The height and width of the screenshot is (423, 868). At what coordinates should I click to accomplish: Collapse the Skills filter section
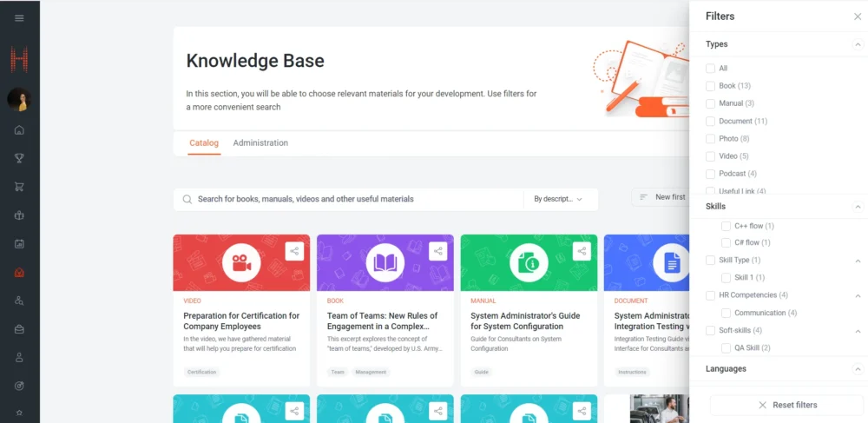point(858,207)
